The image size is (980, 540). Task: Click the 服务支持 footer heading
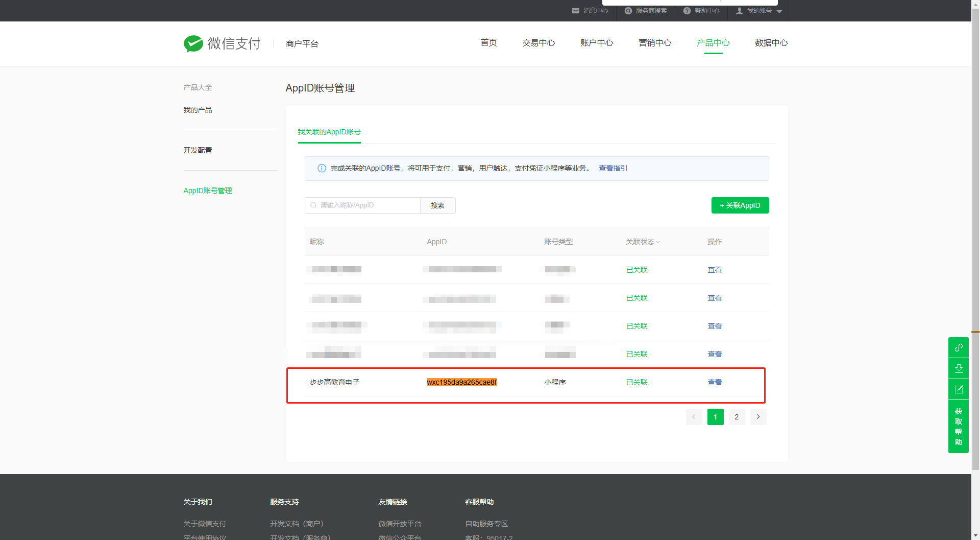click(284, 502)
